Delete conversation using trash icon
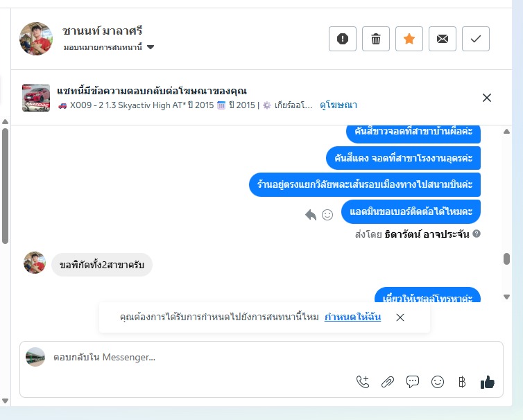This screenshot has width=523, height=420. (375, 39)
